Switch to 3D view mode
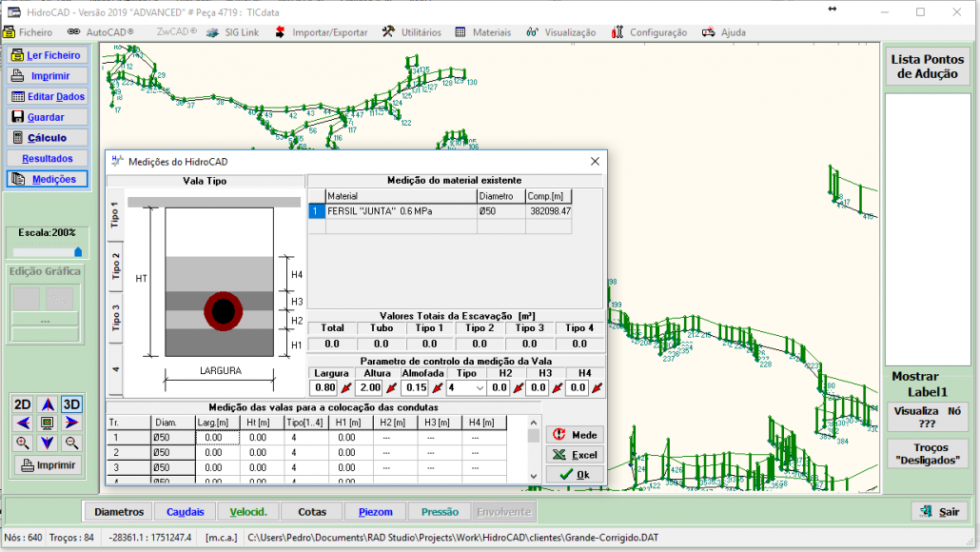 (71, 404)
